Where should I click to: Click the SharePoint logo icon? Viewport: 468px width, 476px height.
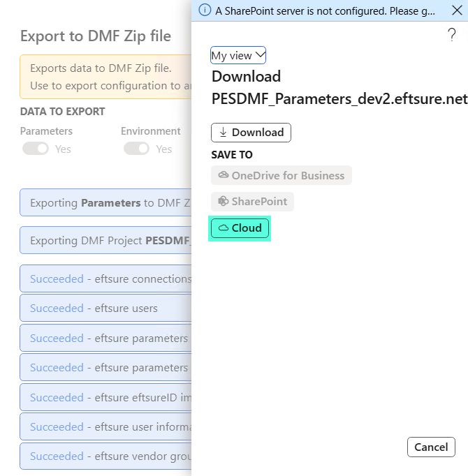[x=224, y=201]
